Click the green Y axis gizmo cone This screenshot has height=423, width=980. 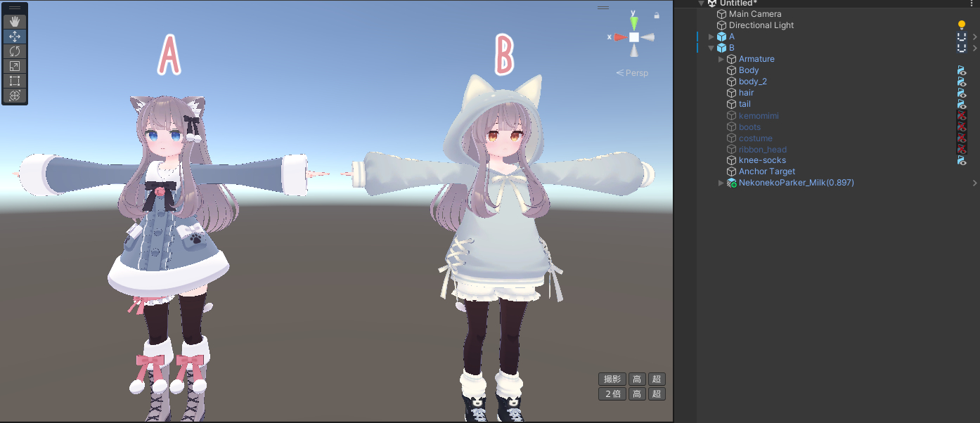633,23
